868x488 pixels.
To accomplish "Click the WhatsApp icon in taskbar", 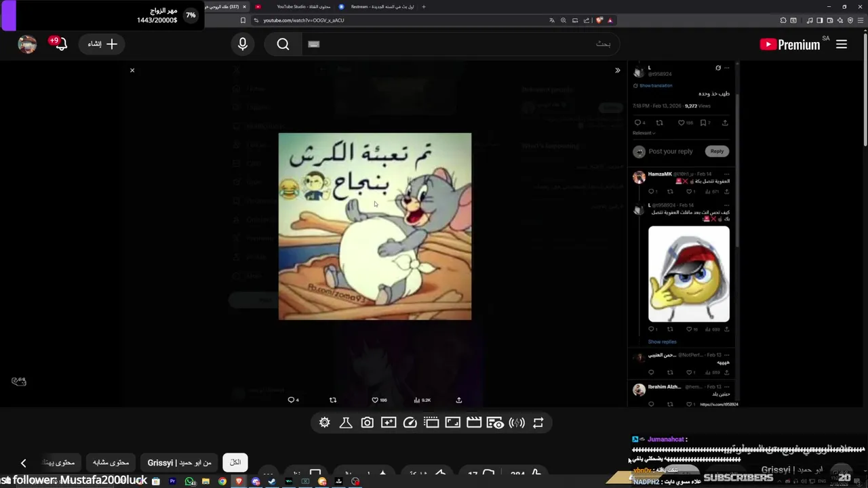I will pyautogui.click(x=189, y=482).
